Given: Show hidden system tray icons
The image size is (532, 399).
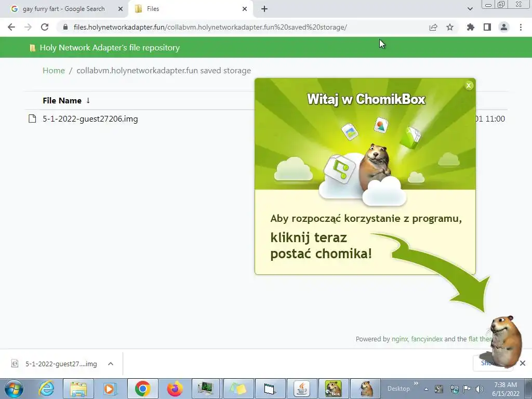Looking at the screenshot, I should pos(426,389).
